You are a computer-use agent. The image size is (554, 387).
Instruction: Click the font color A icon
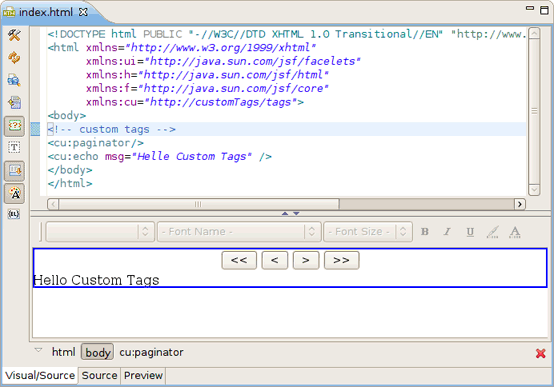[x=515, y=232]
